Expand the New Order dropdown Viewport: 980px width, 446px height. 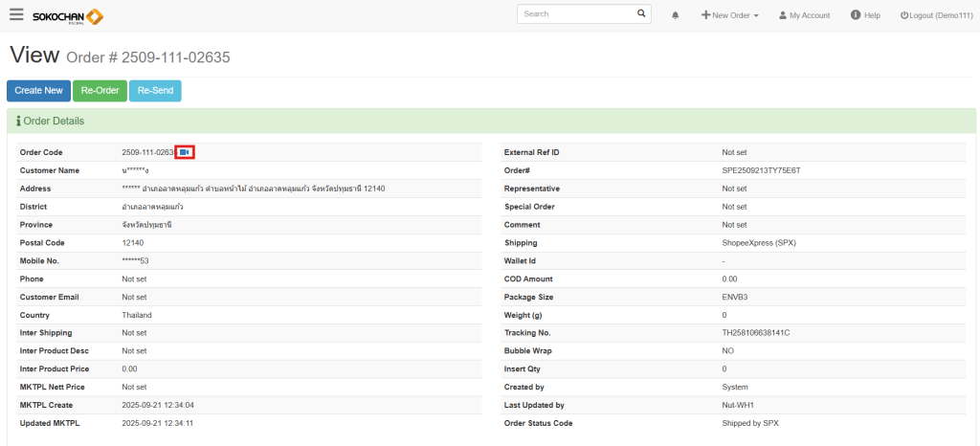click(730, 15)
